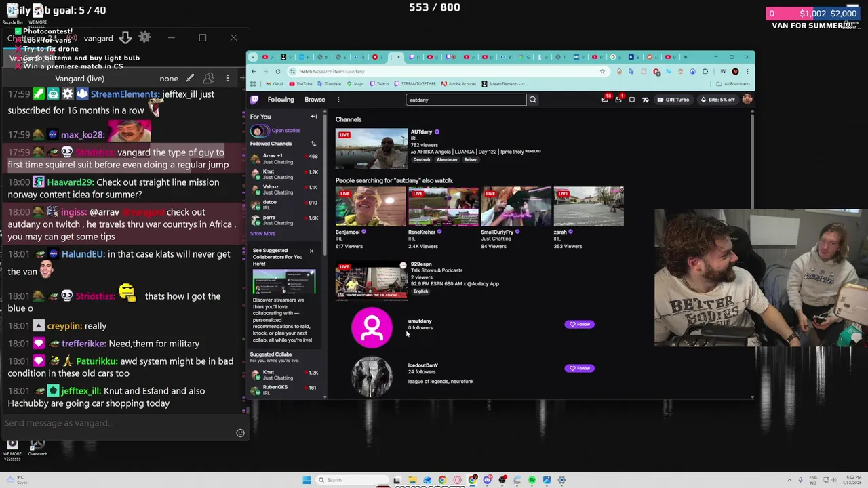Viewport: 868px width, 488px height.
Task: Open the Twitch prime loot inbox icon
Action: (605, 100)
